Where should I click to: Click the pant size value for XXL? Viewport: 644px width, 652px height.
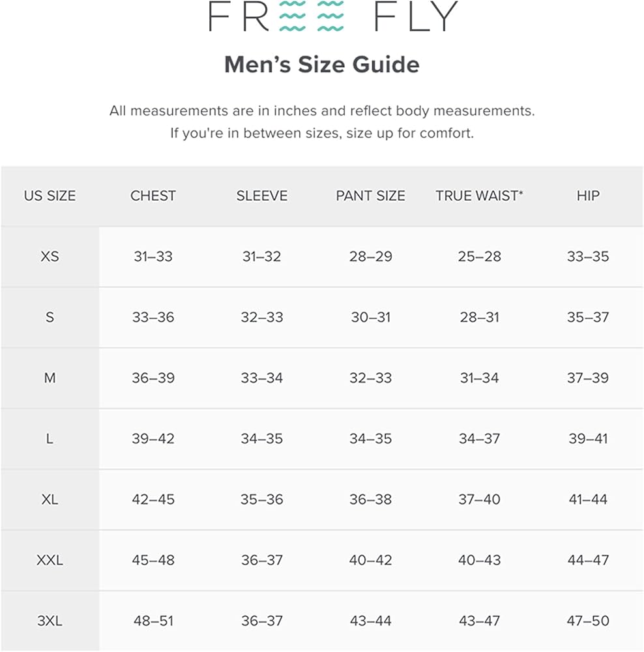(x=370, y=560)
